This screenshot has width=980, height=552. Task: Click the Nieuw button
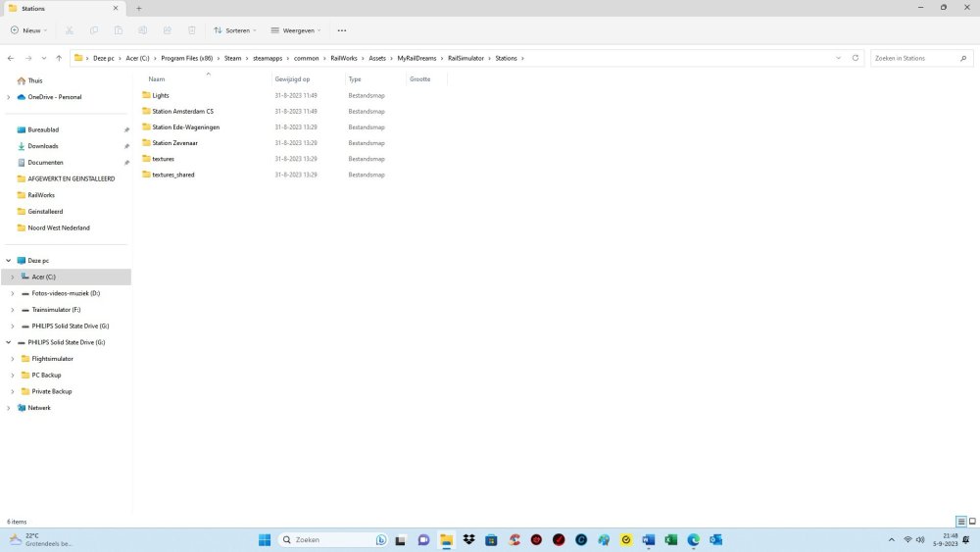click(x=29, y=30)
